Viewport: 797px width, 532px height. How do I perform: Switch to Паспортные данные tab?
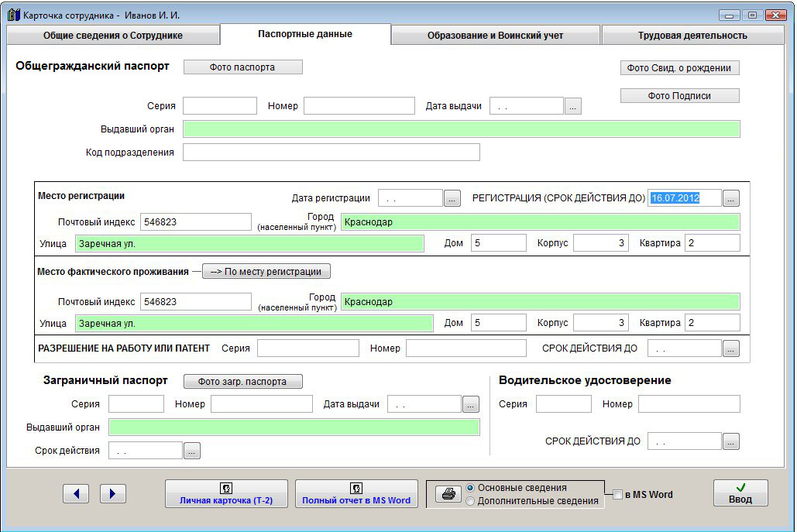coord(305,34)
